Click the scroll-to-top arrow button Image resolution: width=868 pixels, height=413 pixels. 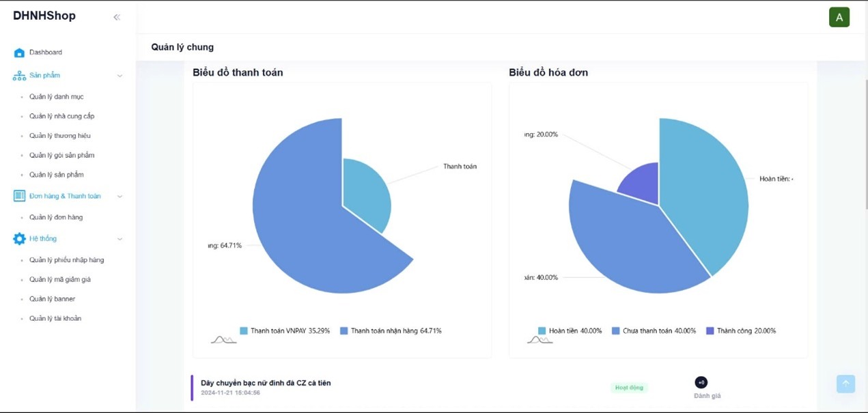pos(845,384)
